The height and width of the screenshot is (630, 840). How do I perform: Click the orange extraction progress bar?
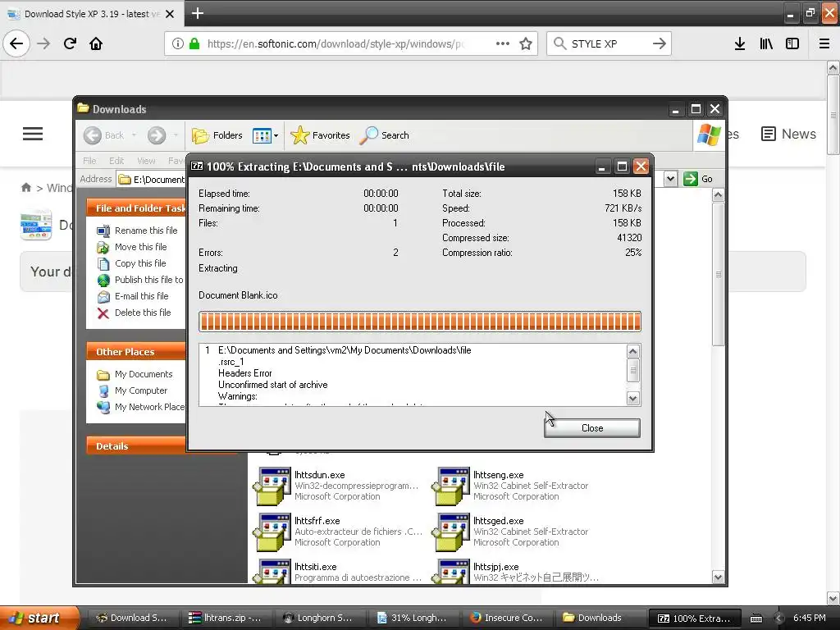(x=419, y=322)
